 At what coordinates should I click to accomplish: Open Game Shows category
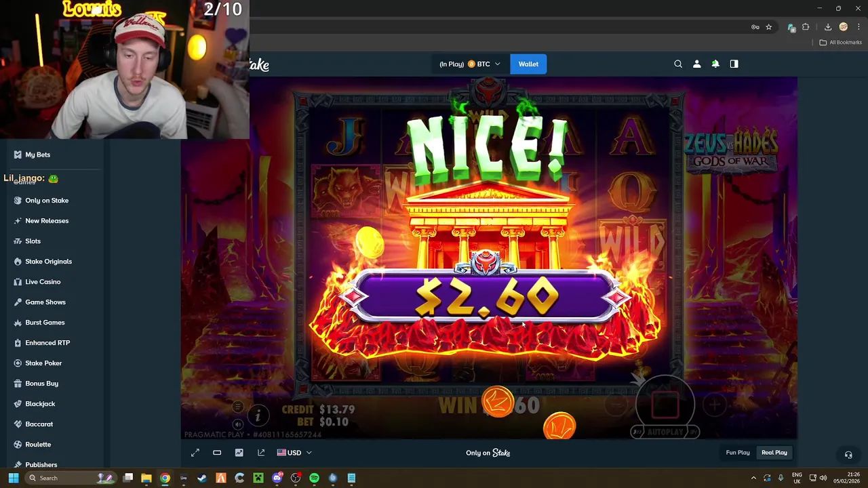45,302
